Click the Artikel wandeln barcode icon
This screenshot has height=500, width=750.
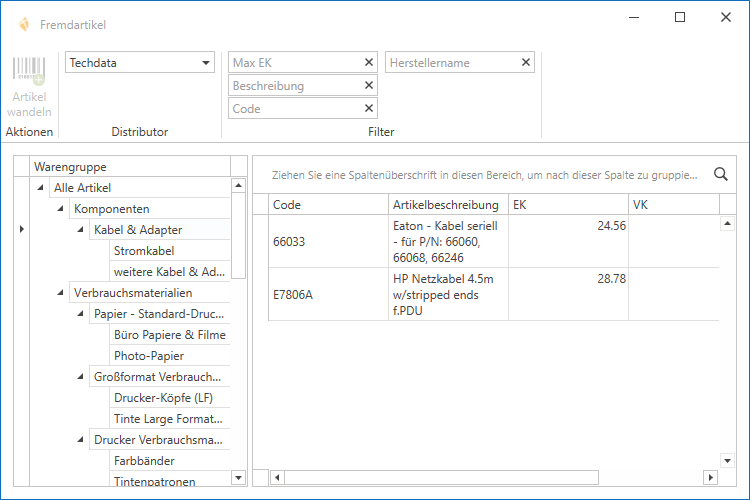tap(29, 71)
